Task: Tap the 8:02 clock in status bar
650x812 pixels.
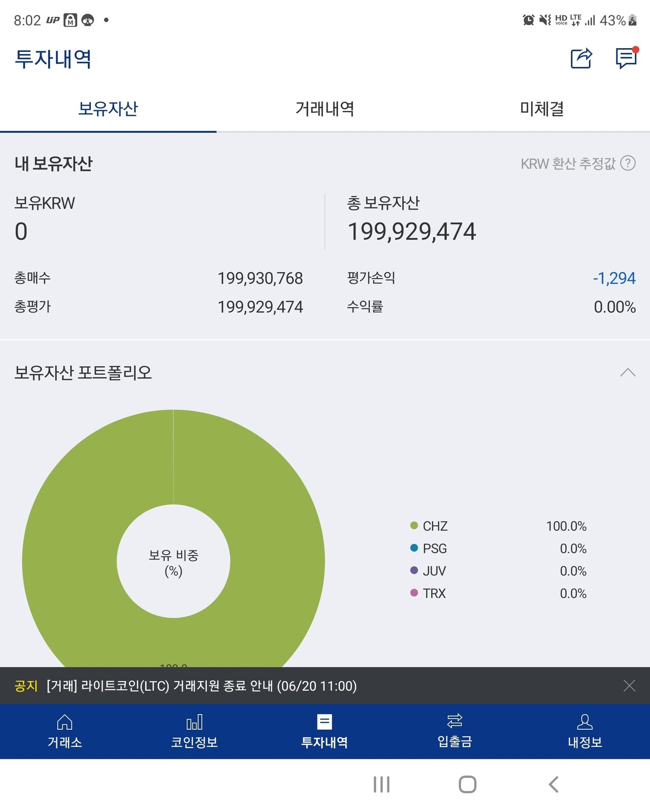Action: pos(27,20)
